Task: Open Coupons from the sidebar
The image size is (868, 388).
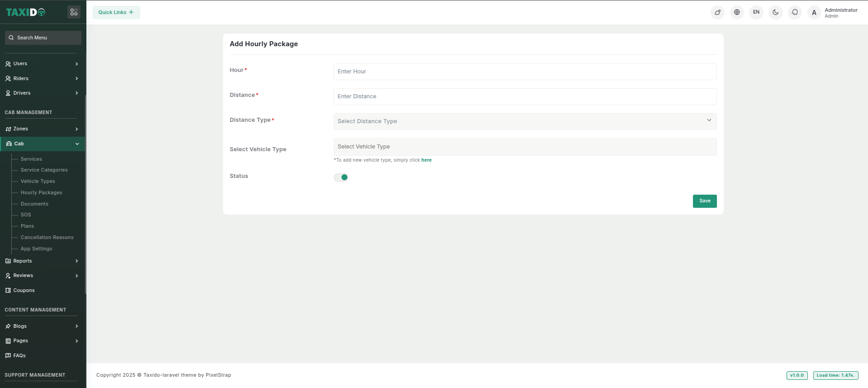Action: pyautogui.click(x=24, y=290)
